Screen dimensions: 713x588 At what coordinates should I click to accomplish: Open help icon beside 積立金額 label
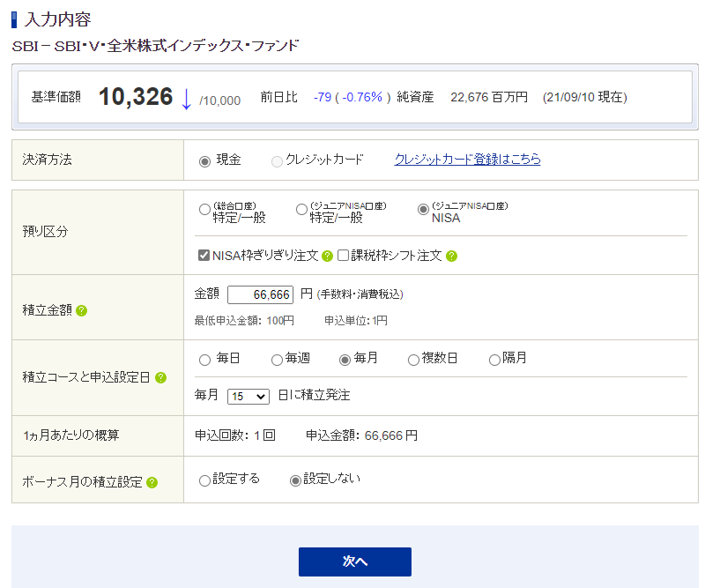(x=81, y=310)
